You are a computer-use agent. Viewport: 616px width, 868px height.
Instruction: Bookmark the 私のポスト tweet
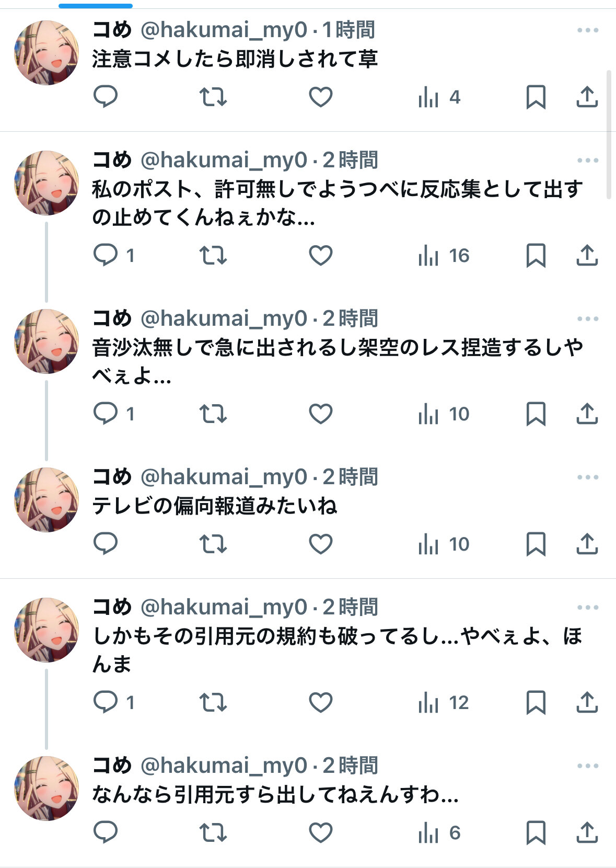click(x=536, y=255)
